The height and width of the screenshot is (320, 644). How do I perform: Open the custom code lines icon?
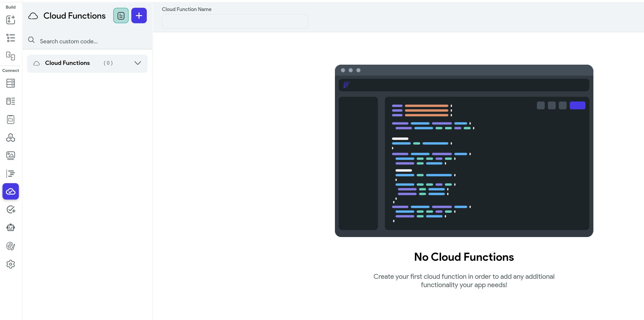[x=10, y=173]
